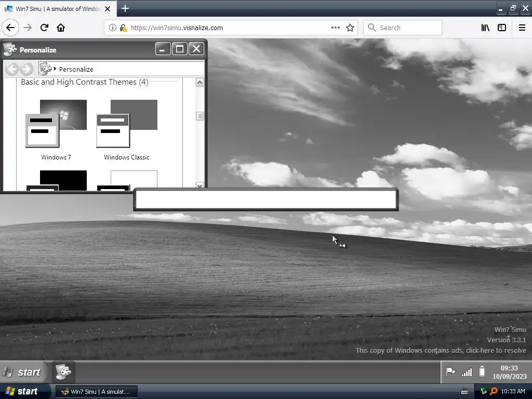Click the empty white dialog box
The image size is (532, 399).
pyautogui.click(x=266, y=199)
